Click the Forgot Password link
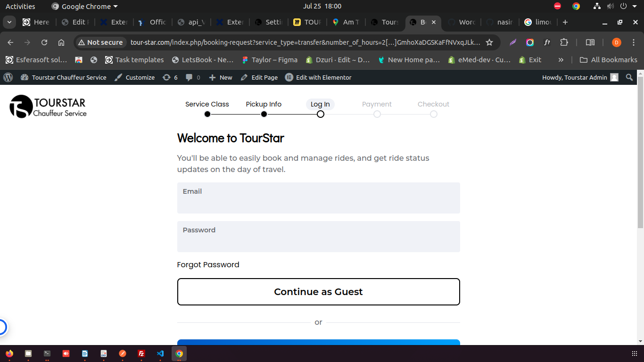Screen dimensions: 644x362 pyautogui.click(x=208, y=265)
